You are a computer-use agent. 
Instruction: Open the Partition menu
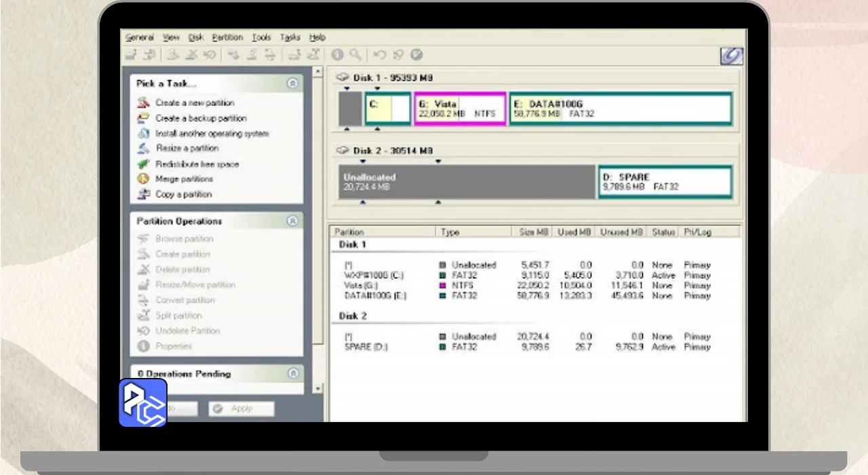(226, 37)
